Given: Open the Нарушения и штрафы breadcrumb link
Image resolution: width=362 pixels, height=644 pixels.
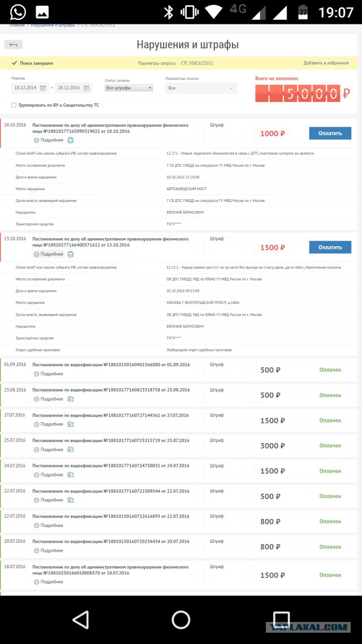Looking at the screenshot, I should tap(53, 25).
